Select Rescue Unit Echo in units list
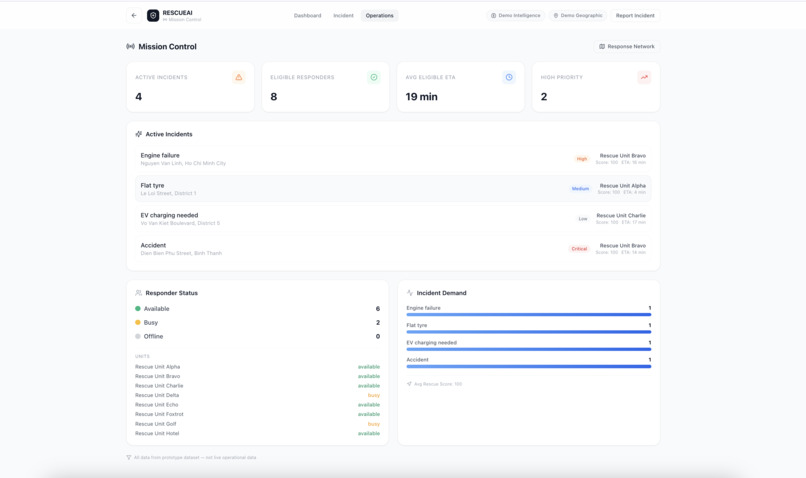The width and height of the screenshot is (806, 478). point(156,405)
